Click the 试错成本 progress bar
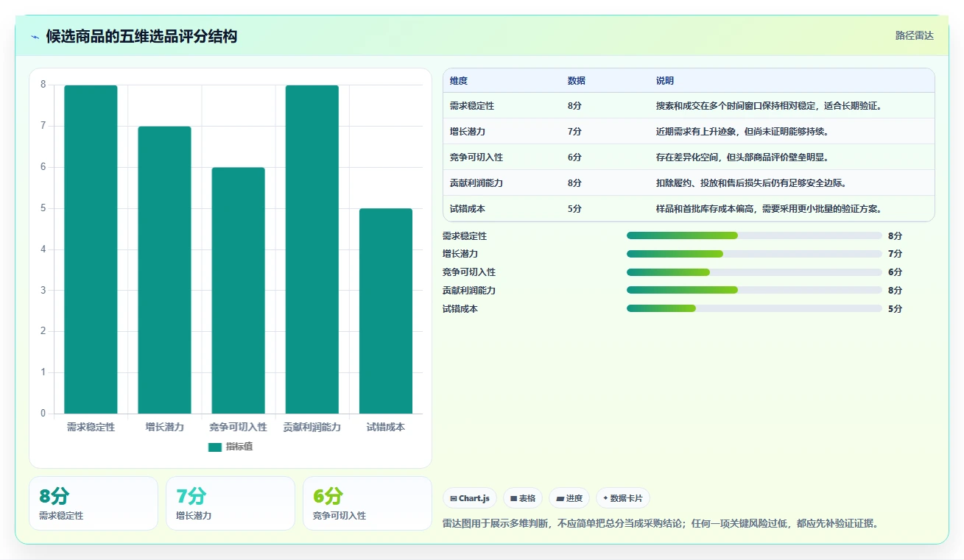The height and width of the screenshot is (560, 964). [x=754, y=308]
